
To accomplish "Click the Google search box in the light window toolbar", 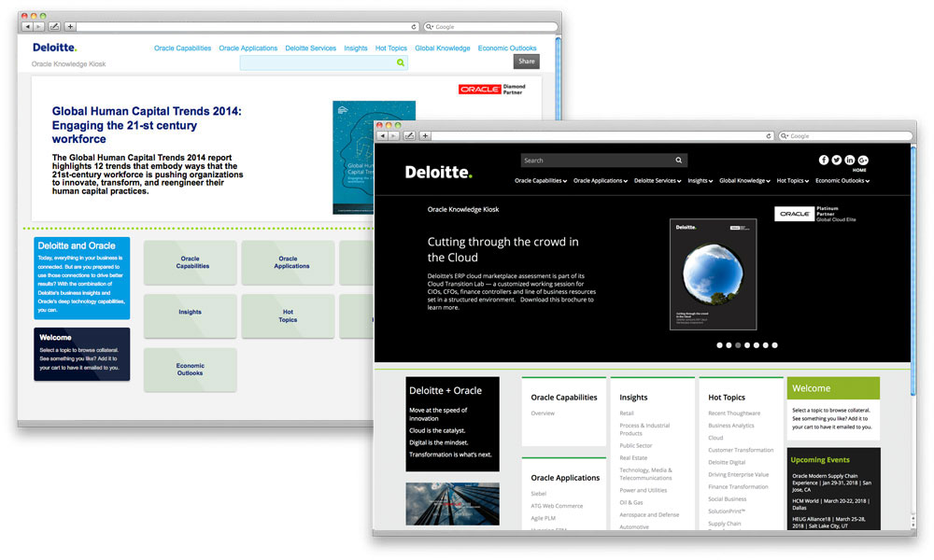I will [491, 27].
